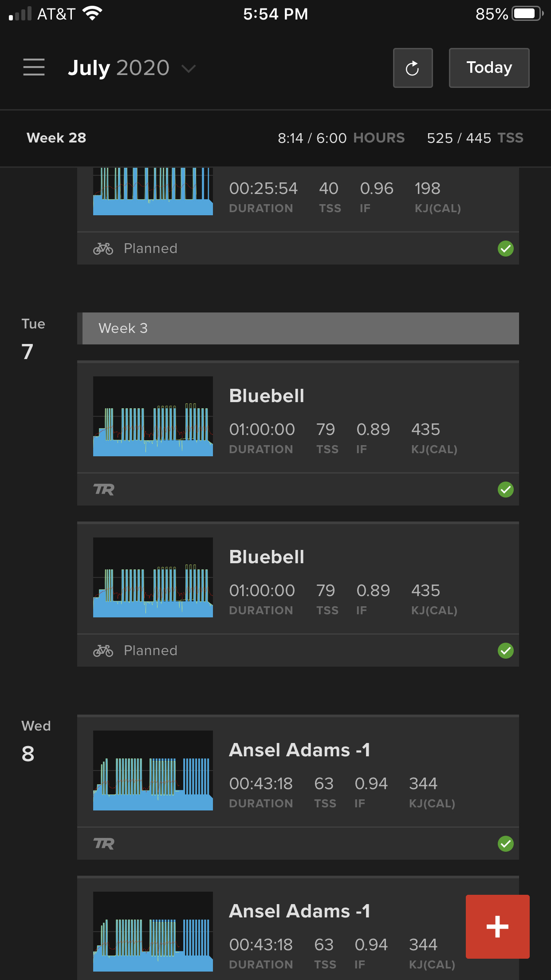Viewport: 551px width, 980px height.
Task: Select the Tue 7 day label
Action: [x=33, y=339]
